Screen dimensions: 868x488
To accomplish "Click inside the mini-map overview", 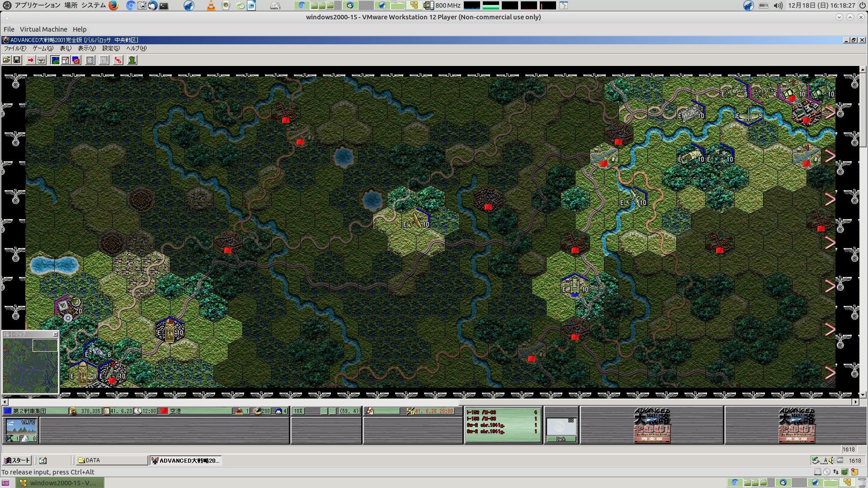I will coord(30,365).
